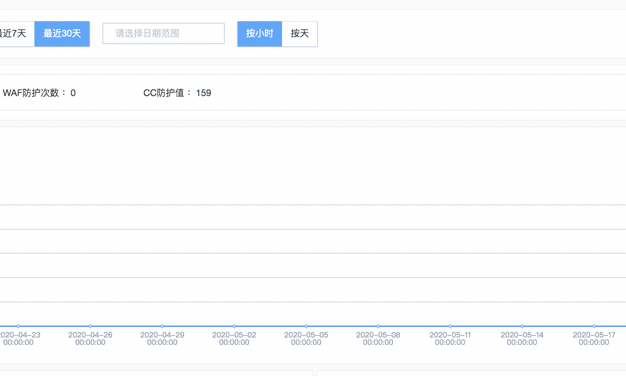This screenshot has width=626, height=376.
Task: Click data point at 2020-05-11
Action: [x=450, y=326]
